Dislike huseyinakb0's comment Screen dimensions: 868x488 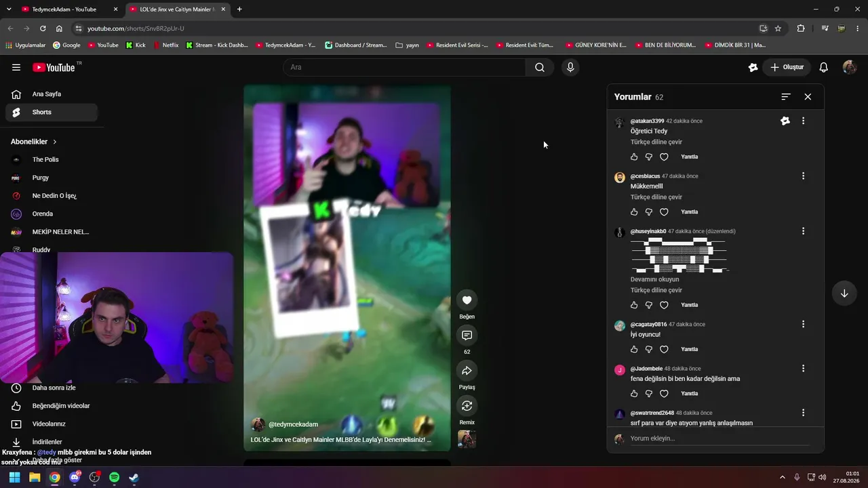pyautogui.click(x=649, y=305)
